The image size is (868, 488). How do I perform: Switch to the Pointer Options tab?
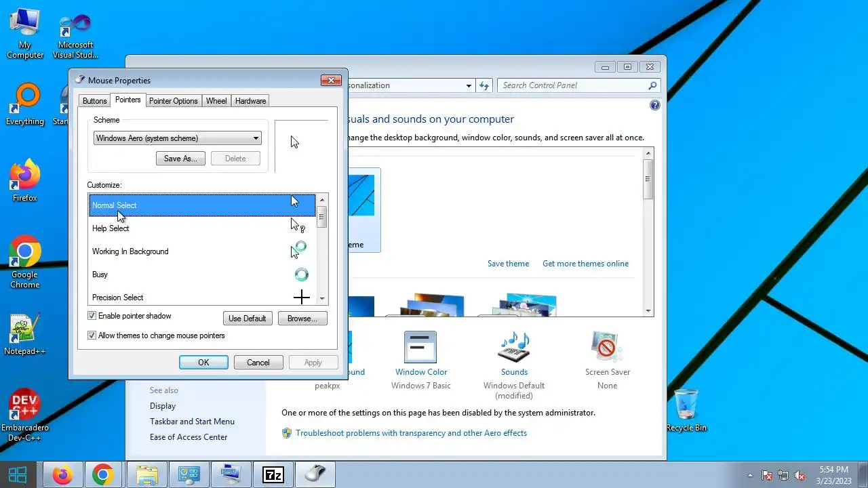point(174,101)
